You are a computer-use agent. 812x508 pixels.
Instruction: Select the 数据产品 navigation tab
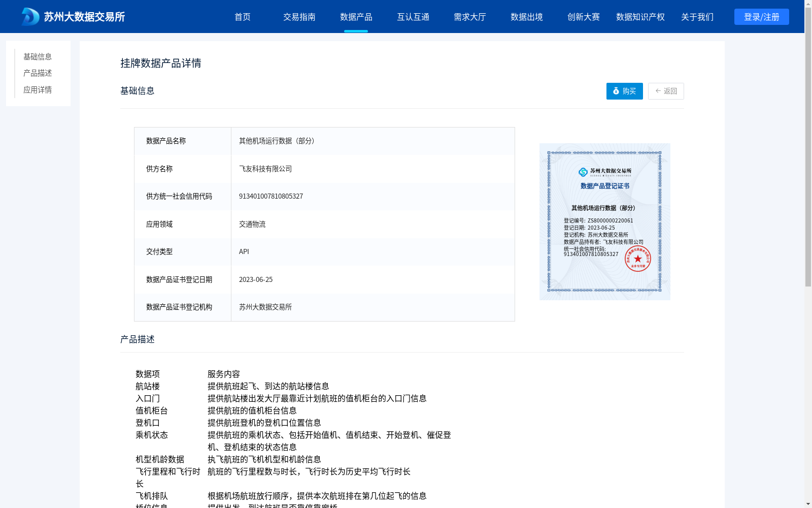pyautogui.click(x=356, y=17)
